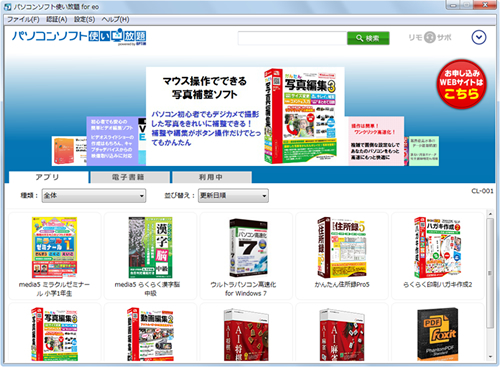Open the 動画編集2 app icon
Viewport: 500px width, 367px height.
150,334
